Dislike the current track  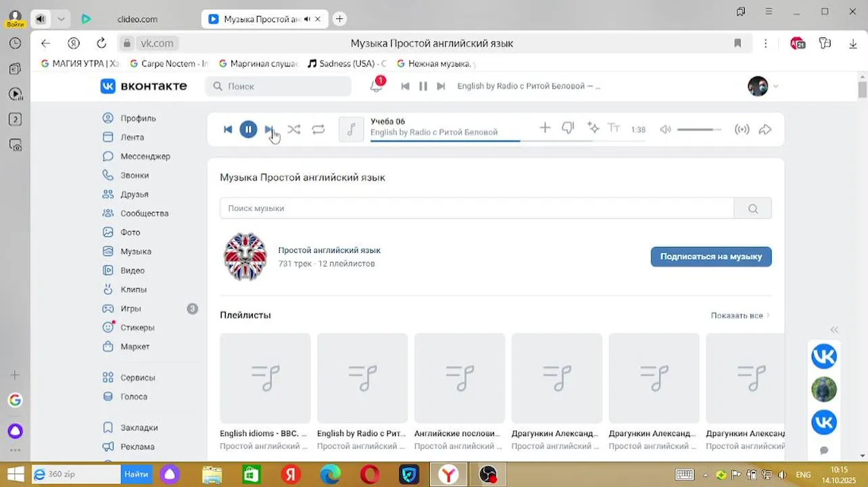coord(568,128)
